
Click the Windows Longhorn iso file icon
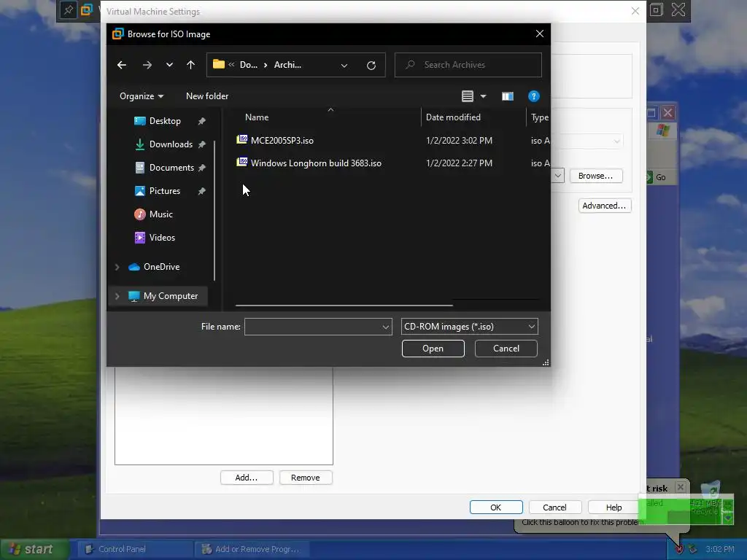coord(242,163)
